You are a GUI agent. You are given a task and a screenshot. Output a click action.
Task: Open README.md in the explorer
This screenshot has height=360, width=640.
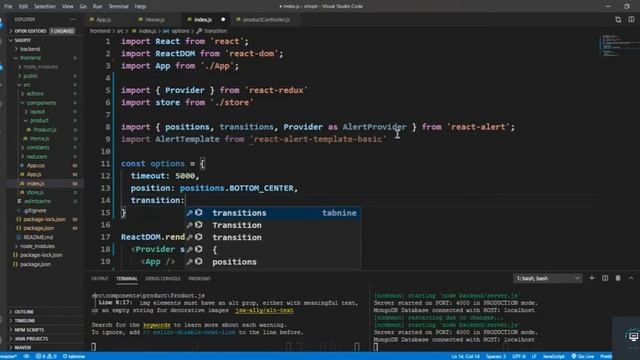[x=38, y=238]
